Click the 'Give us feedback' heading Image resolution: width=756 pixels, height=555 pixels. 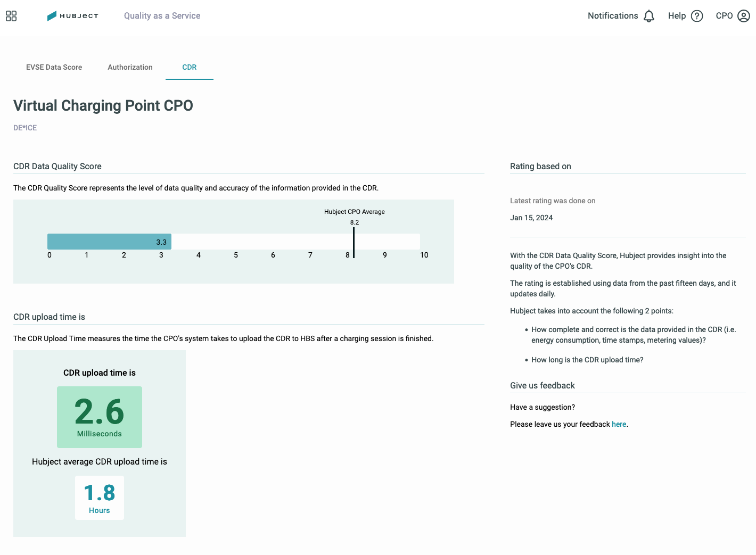point(543,385)
